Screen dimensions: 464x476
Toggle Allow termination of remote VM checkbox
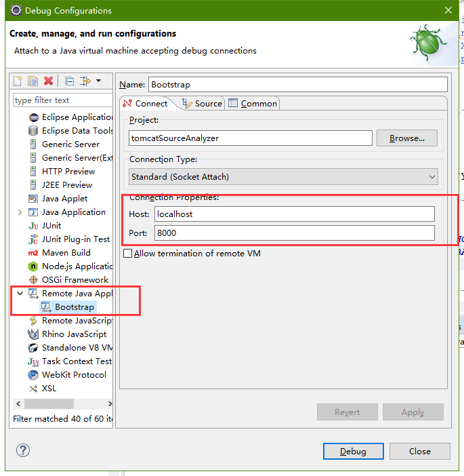(127, 253)
